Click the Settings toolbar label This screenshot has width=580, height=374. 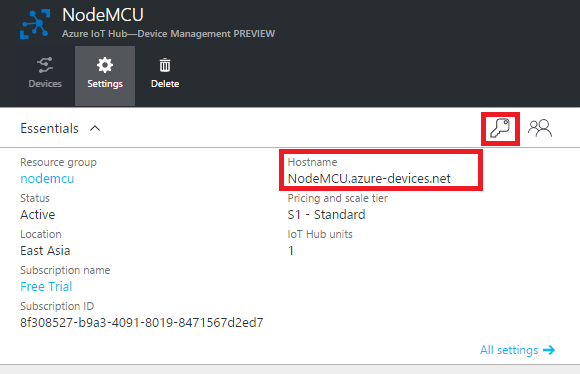tap(105, 84)
